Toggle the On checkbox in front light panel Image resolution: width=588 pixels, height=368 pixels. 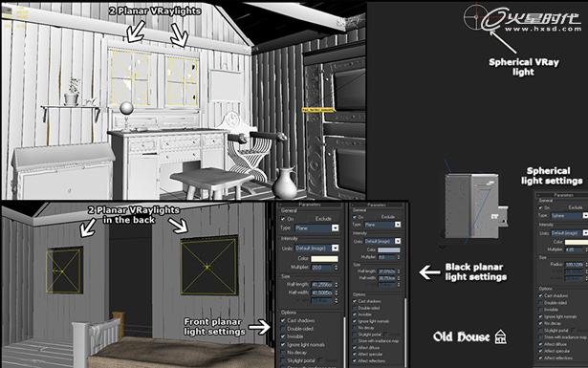(x=284, y=219)
